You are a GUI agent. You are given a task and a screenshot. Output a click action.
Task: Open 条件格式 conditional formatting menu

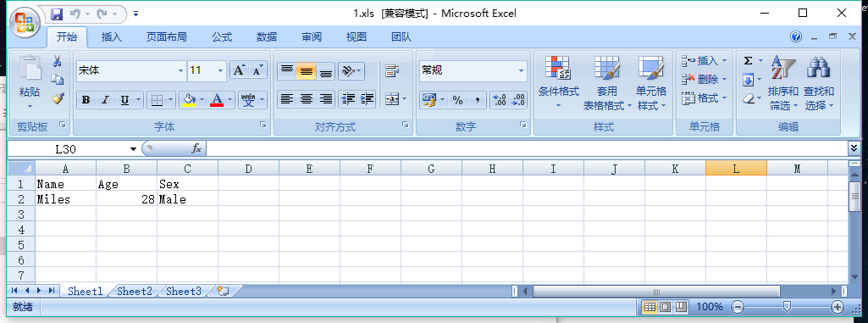tap(559, 82)
